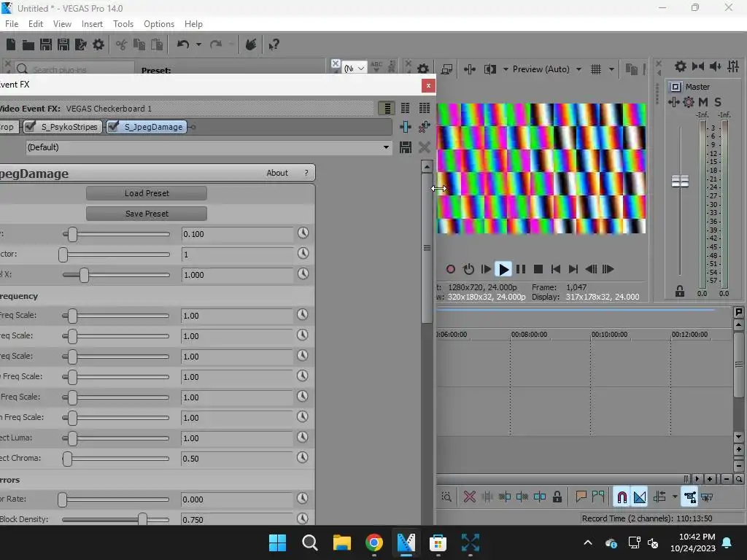Click the What's This help icon
747x560 pixels.
tap(274, 44)
